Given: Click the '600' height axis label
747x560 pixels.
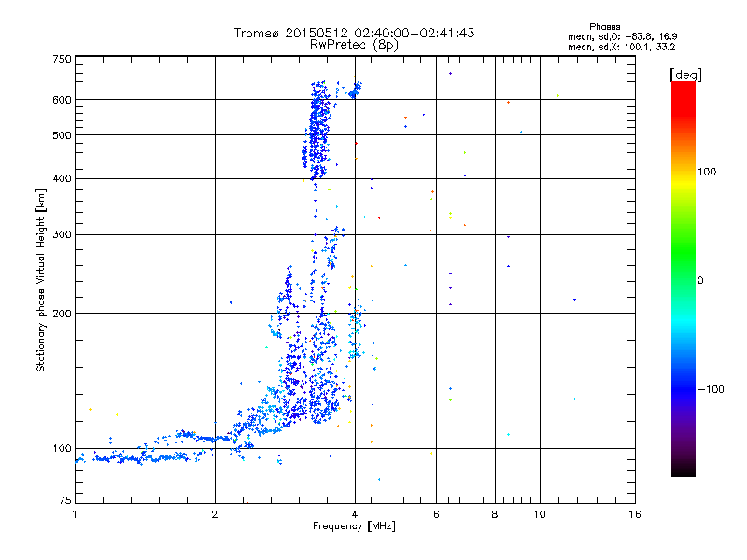Looking at the screenshot, I should (x=62, y=100).
